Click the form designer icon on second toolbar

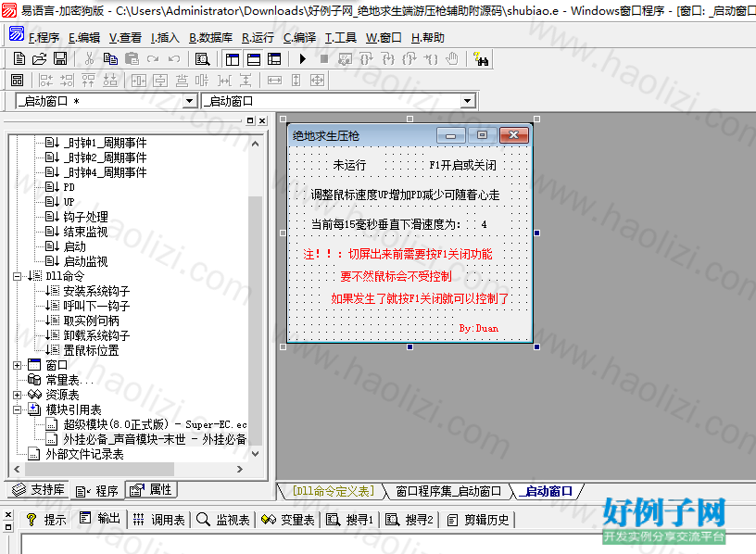pyautogui.click(x=18, y=80)
